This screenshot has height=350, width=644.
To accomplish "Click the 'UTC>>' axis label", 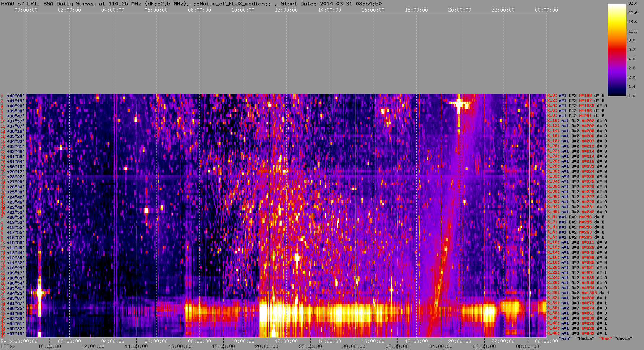I will tap(8, 347).
